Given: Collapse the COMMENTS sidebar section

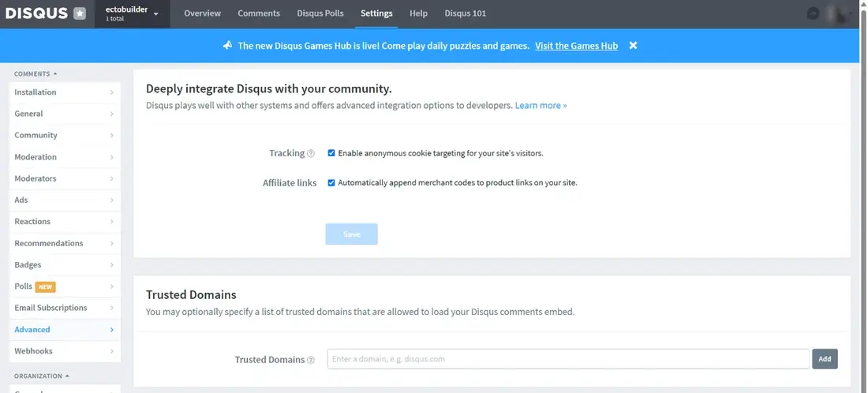Looking at the screenshot, I should click(36, 73).
